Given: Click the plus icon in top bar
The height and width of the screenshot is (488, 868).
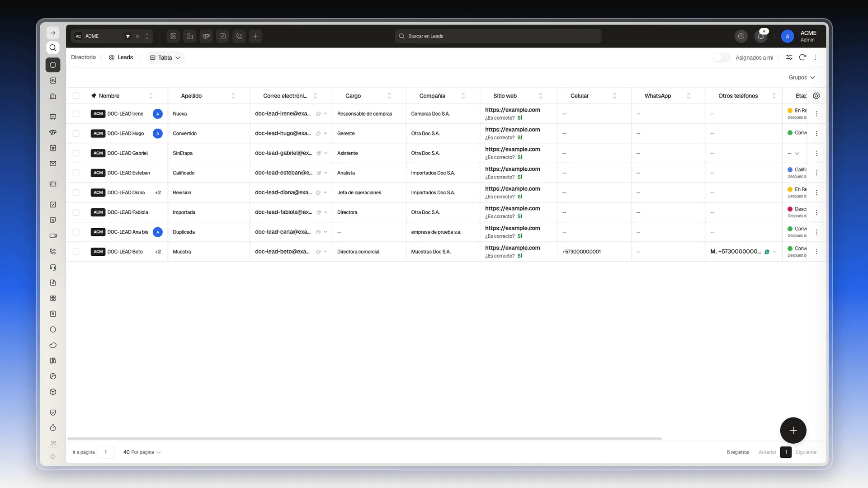Looking at the screenshot, I should point(255,36).
